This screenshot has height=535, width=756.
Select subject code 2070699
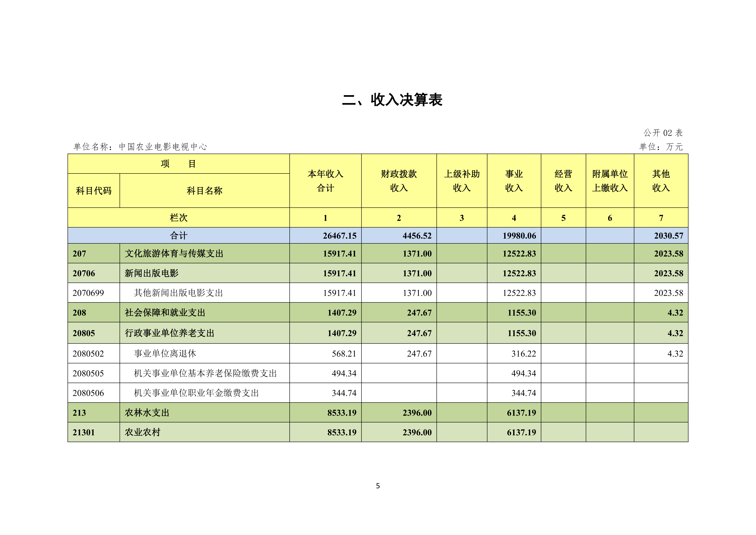88,293
